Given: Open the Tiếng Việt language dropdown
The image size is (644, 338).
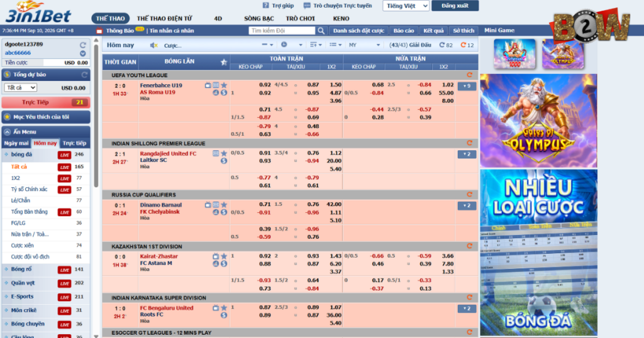Looking at the screenshot, I should [x=406, y=6].
